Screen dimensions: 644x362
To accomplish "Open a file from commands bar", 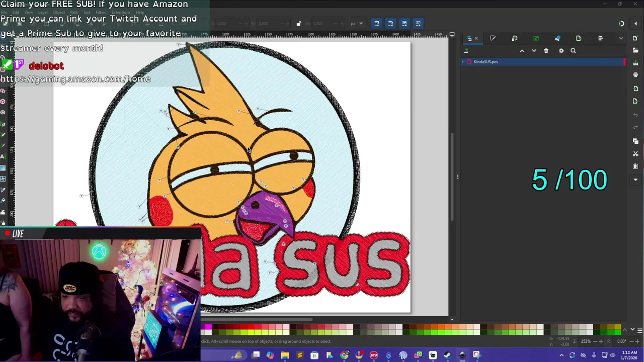I will point(635,50).
